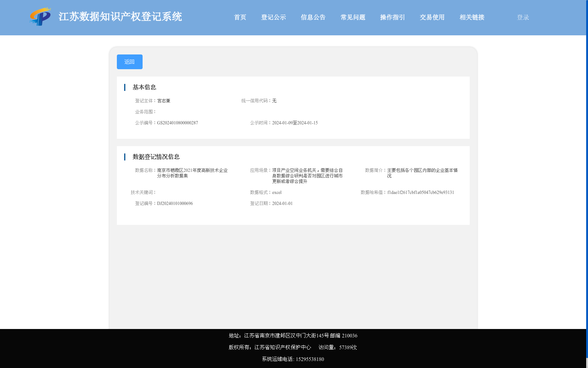Viewport: 588px width, 368px height.
Task: Click the 登录 login link
Action: click(x=523, y=17)
